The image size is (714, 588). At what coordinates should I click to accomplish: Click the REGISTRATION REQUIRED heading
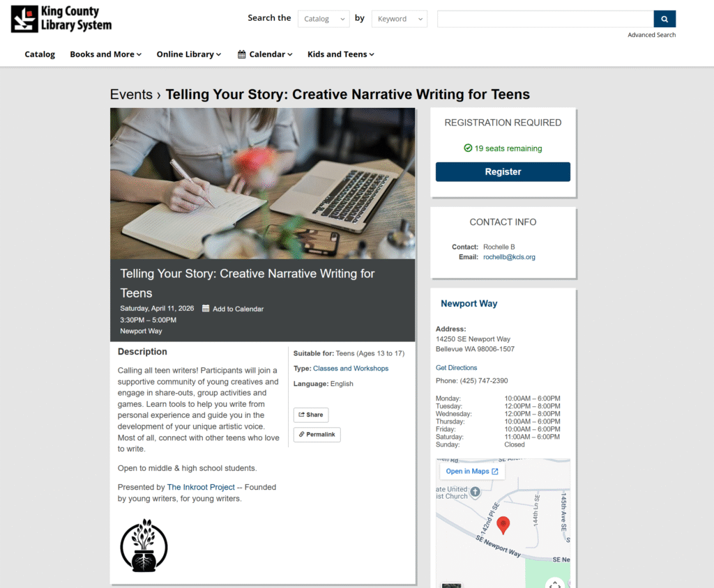[x=503, y=123]
